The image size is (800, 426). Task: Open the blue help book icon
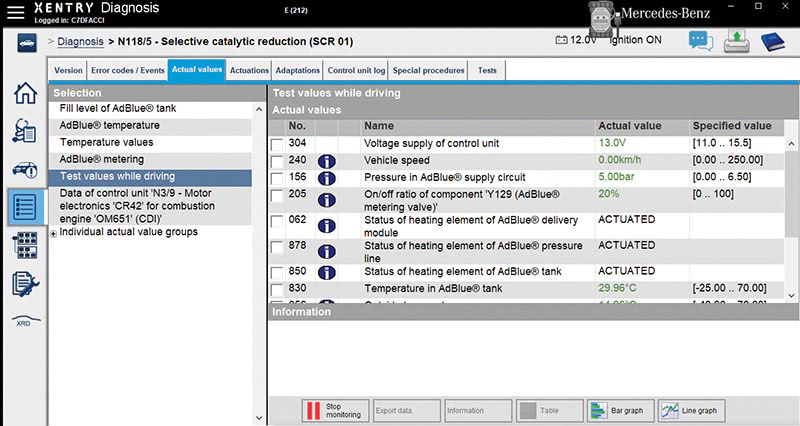point(772,42)
